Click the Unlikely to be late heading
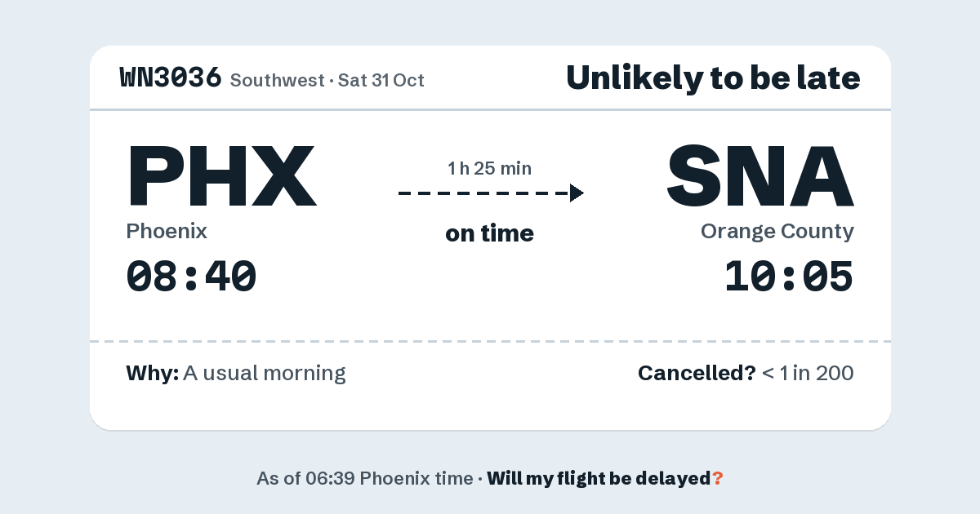The height and width of the screenshot is (514, 980). [713, 78]
